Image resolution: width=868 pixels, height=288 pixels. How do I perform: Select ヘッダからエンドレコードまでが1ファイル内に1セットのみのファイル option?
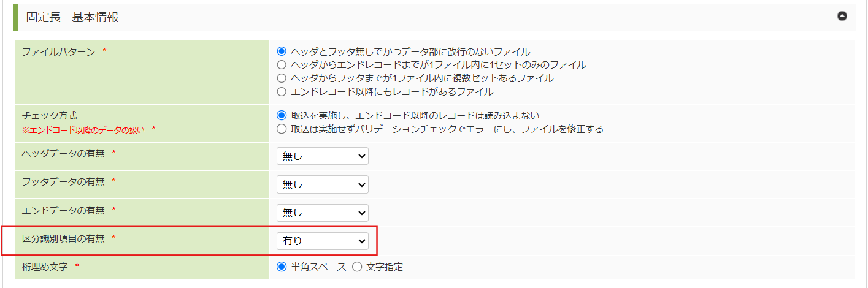pyautogui.click(x=282, y=65)
